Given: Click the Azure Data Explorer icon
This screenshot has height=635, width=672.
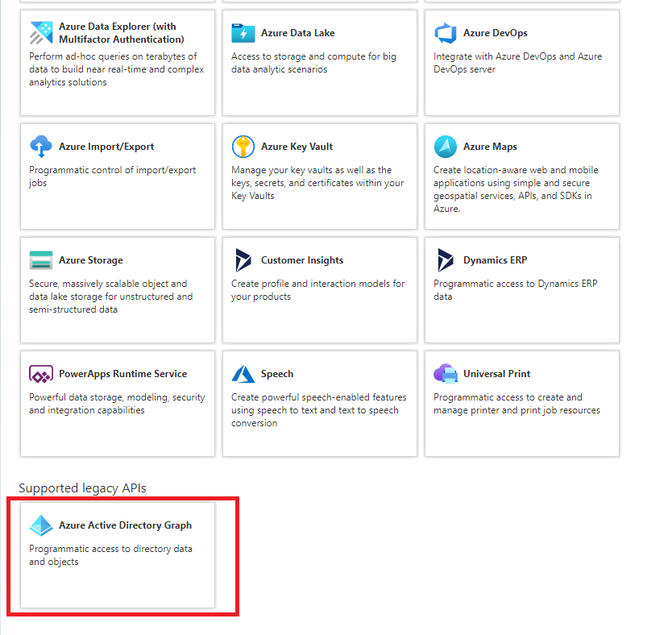Looking at the screenshot, I should coord(41,33).
